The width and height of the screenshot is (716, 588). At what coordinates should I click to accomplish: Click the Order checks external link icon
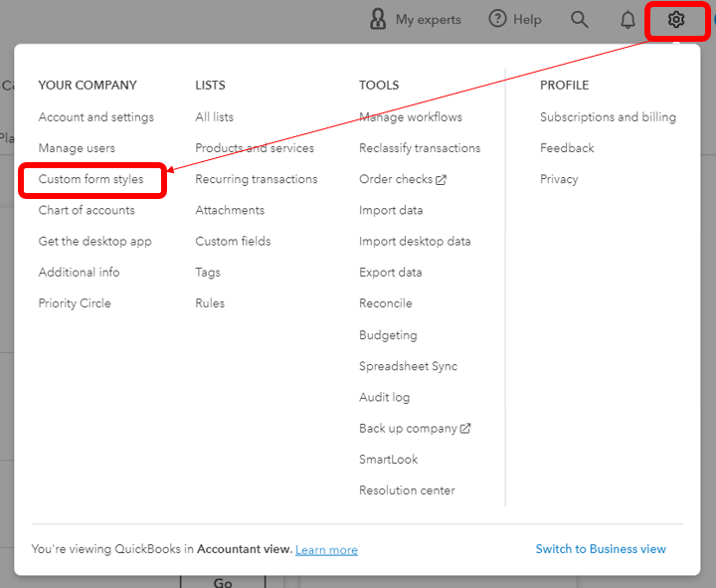[x=441, y=180]
